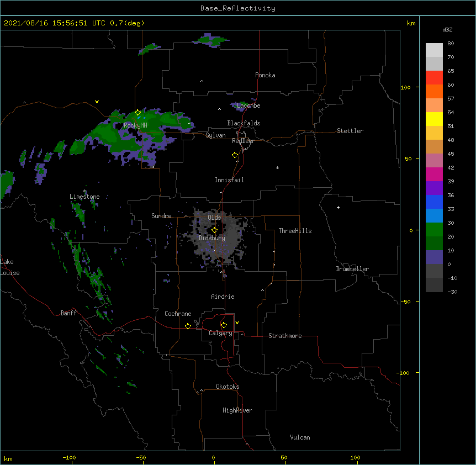This screenshot has height=465, width=476.
Task: Click the HighRiver label
Action: point(237,410)
